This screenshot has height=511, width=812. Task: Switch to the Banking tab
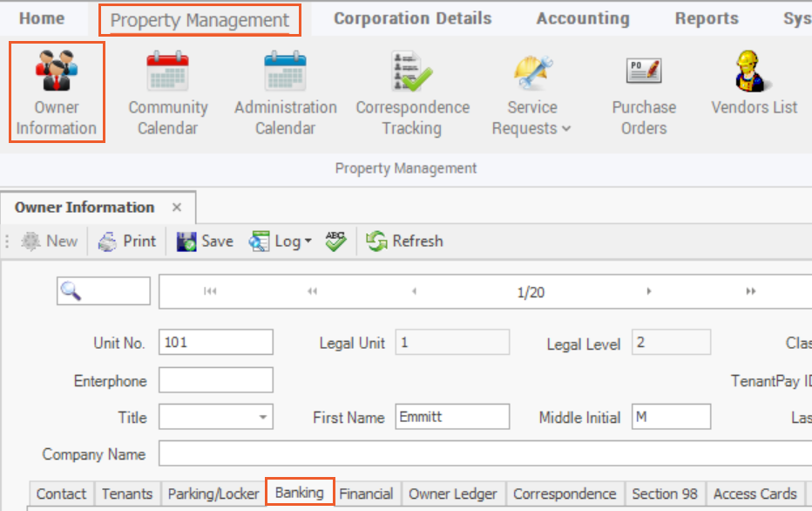[300, 493]
